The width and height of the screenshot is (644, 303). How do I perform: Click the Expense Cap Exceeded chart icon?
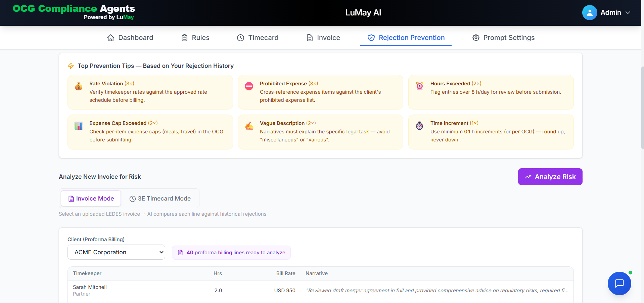79,126
